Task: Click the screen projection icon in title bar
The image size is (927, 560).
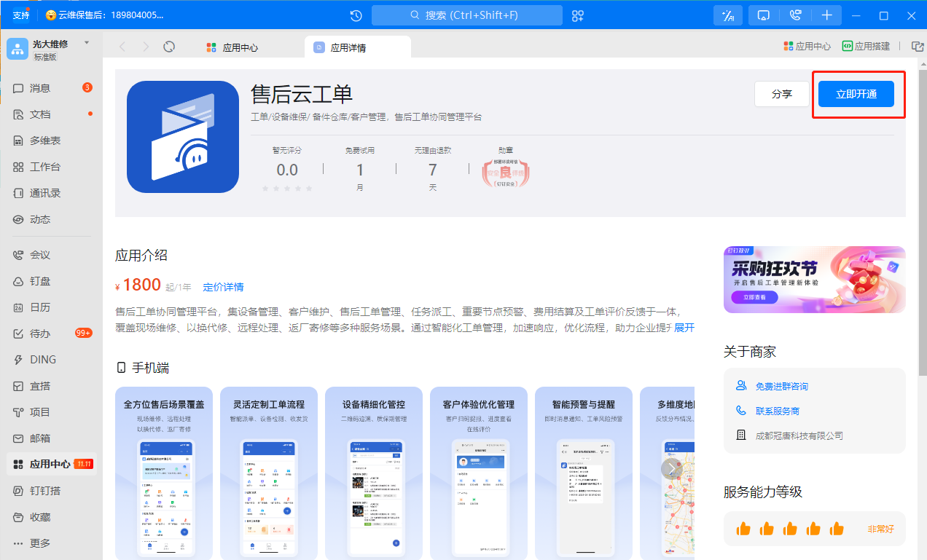Action: pos(764,15)
